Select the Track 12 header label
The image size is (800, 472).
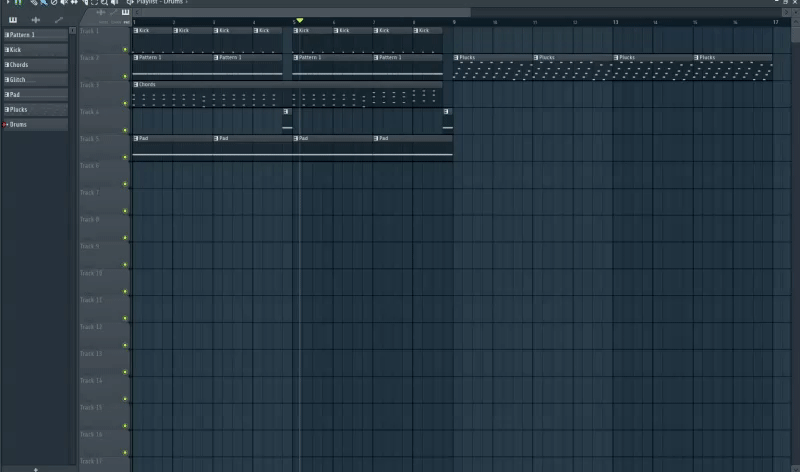91,327
